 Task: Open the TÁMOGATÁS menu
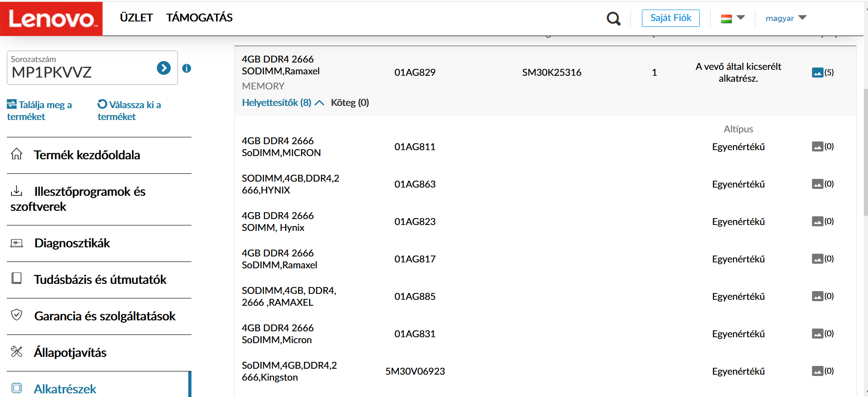point(199,18)
